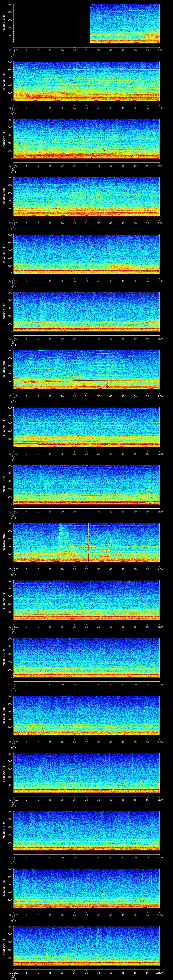Select the 13:00 end time label
The height and width of the screenshot is (980, 173).
pyautogui.click(x=160, y=511)
